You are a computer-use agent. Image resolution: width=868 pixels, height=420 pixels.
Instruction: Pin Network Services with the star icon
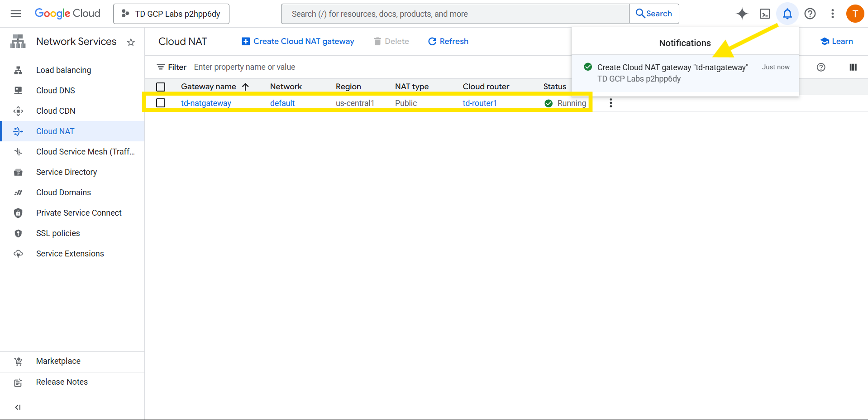(x=131, y=42)
